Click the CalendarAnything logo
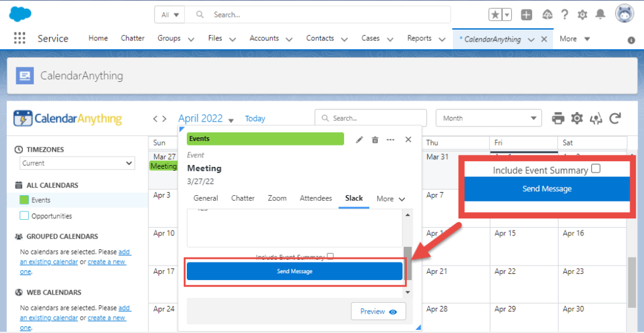The width and height of the screenshot is (644, 333). (x=68, y=119)
